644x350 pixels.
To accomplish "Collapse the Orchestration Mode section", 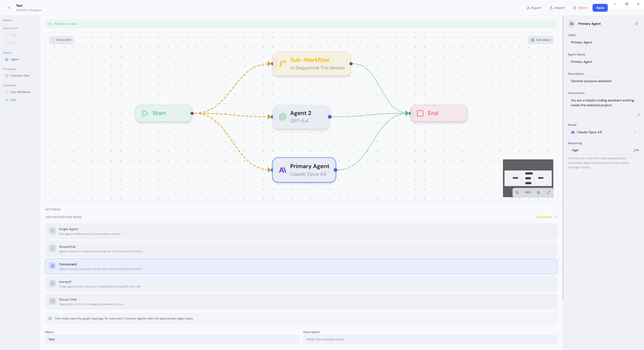I will [555, 217].
